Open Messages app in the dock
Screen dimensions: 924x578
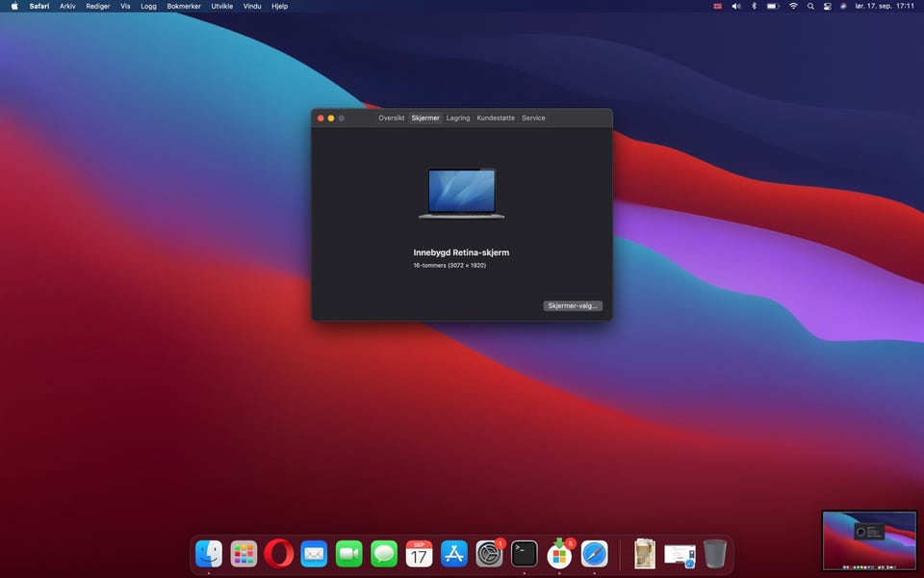pyautogui.click(x=384, y=553)
